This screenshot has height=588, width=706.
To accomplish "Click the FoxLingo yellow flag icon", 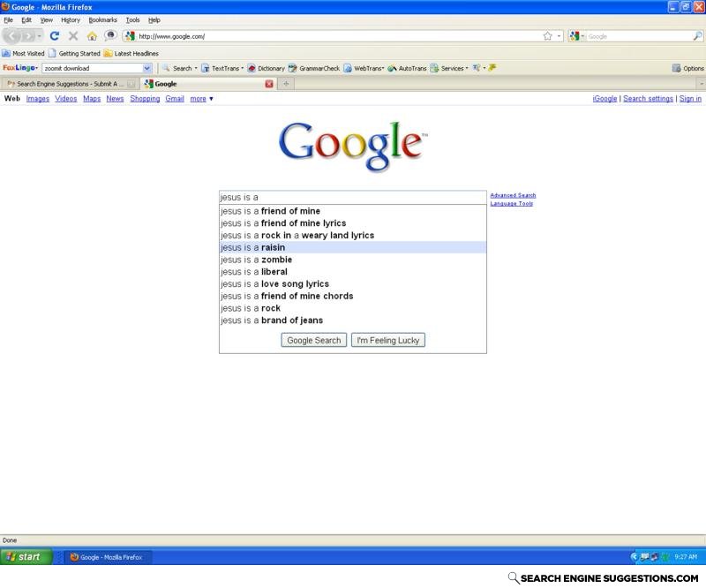I will (492, 68).
